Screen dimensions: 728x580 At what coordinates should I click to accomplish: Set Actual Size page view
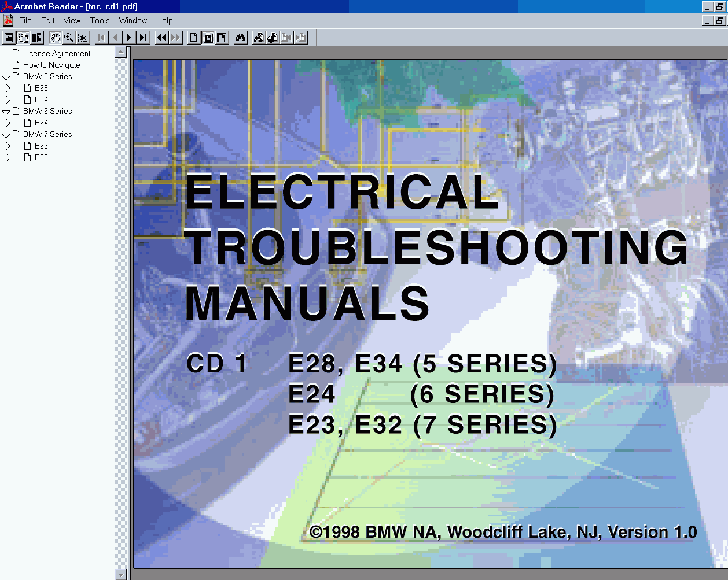[x=194, y=38]
